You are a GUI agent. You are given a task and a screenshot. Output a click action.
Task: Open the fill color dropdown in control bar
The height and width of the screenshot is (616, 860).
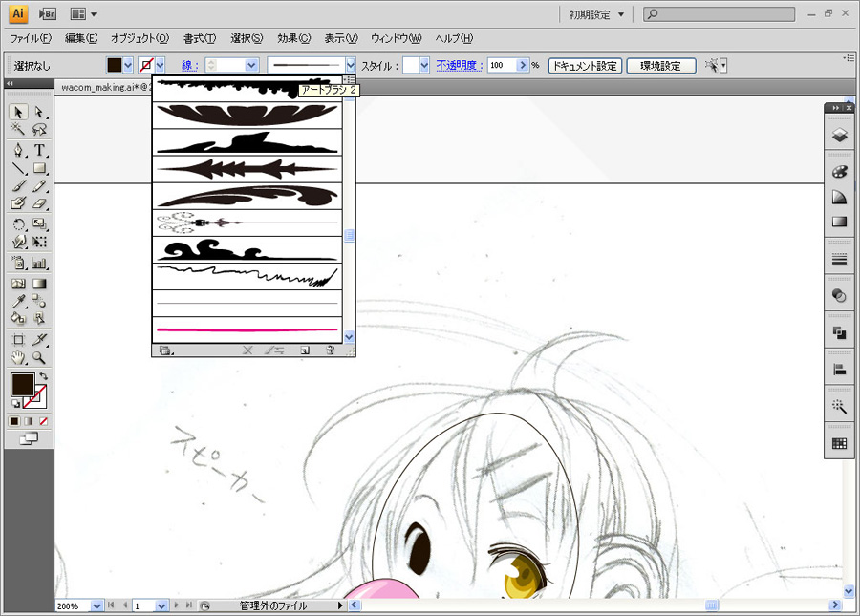128,65
